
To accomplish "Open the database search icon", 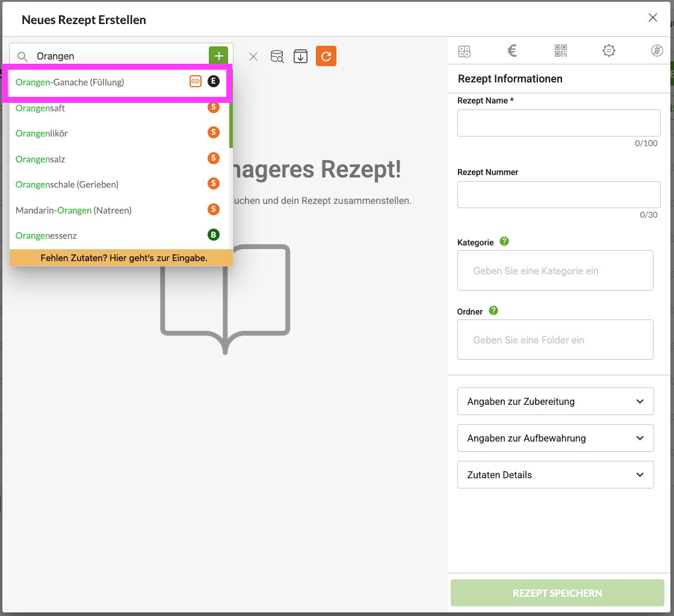I will click(277, 57).
